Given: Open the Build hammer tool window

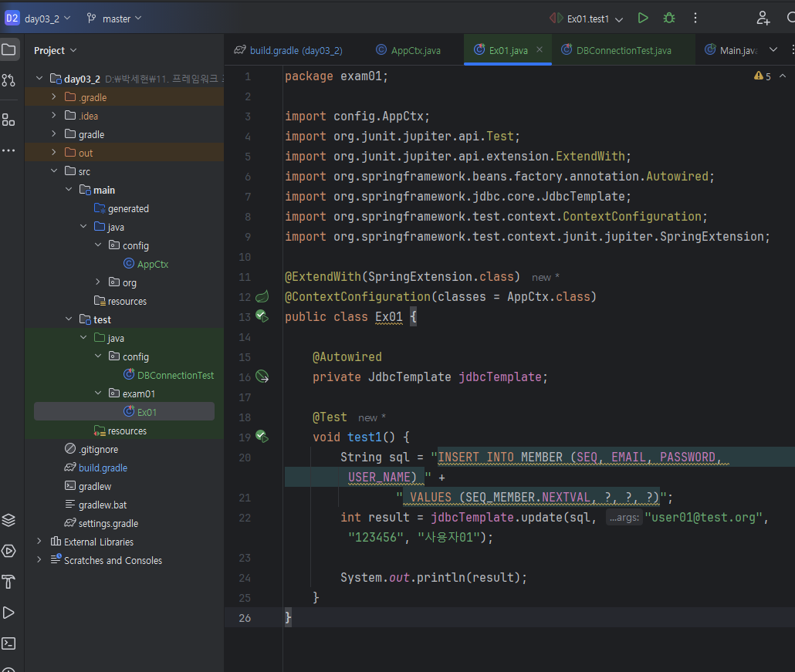Looking at the screenshot, I should [x=8, y=581].
